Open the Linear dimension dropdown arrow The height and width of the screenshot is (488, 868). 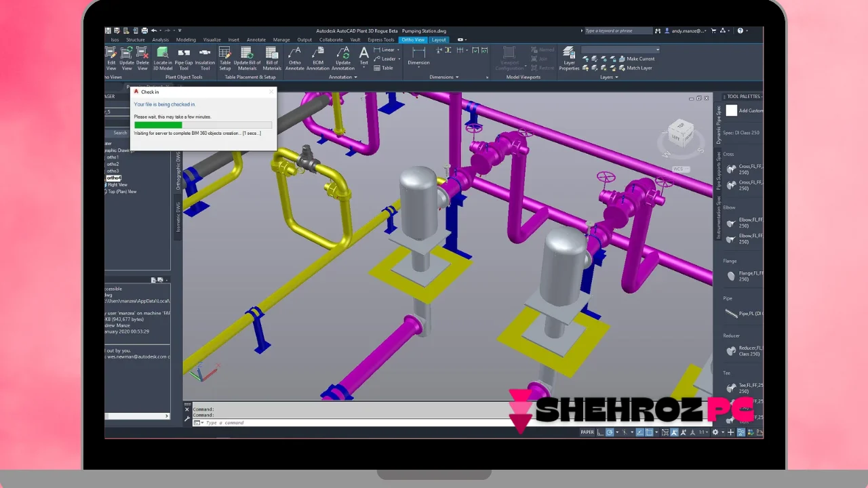[399, 49]
